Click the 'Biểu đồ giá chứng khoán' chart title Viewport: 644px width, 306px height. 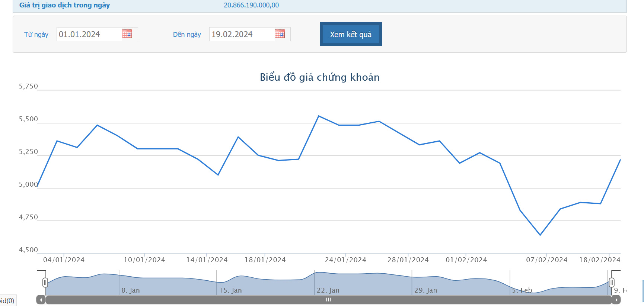pyautogui.click(x=319, y=77)
